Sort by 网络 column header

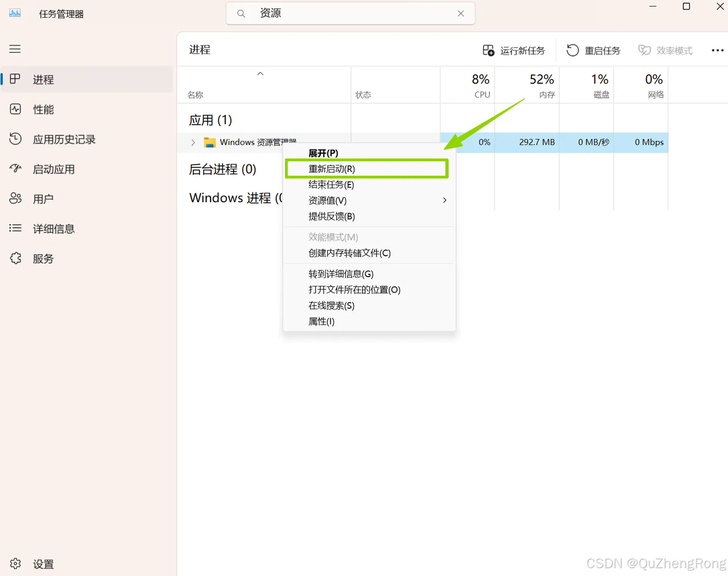pos(641,86)
